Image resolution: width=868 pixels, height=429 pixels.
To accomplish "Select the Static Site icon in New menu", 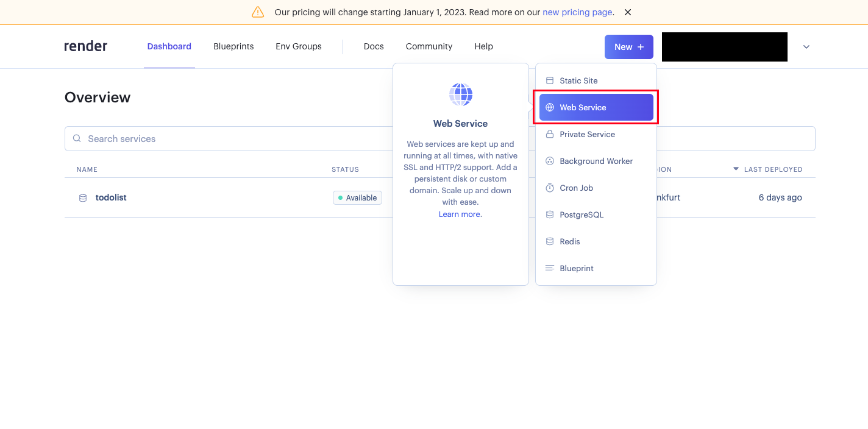I will tap(550, 80).
